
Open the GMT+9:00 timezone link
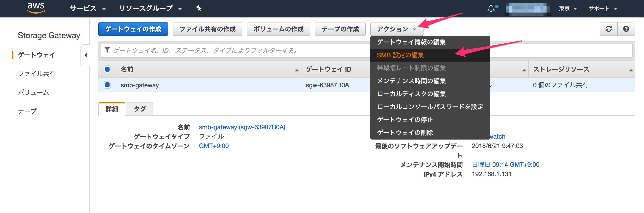(x=214, y=146)
